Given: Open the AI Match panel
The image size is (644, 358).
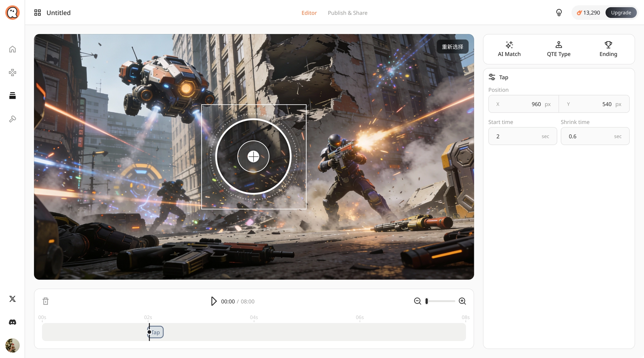Looking at the screenshot, I should [x=509, y=49].
